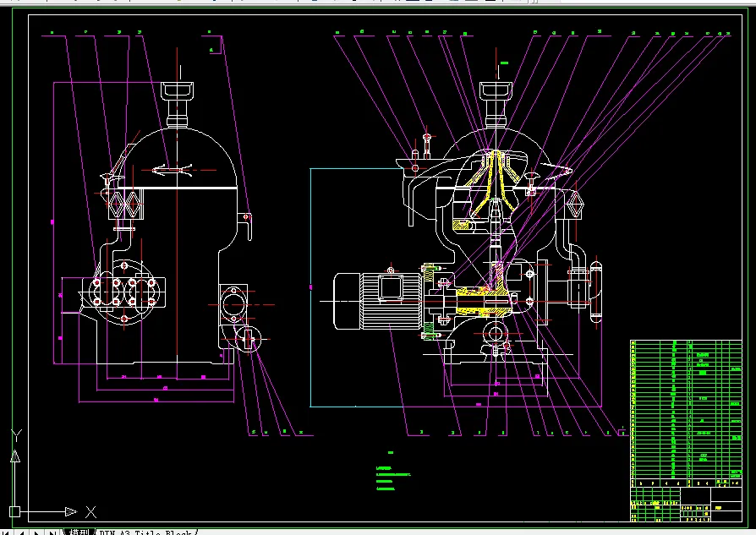This screenshot has height=535, width=756.
Task: Select the UCS origin square icon
Action: (15, 511)
